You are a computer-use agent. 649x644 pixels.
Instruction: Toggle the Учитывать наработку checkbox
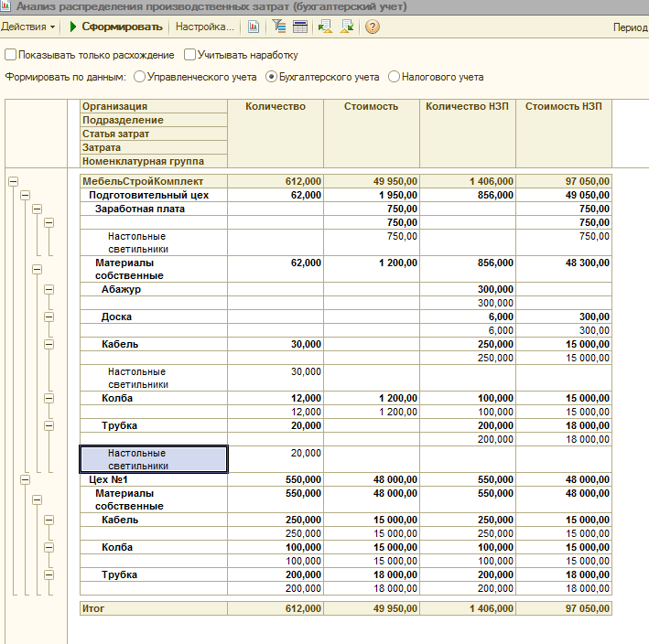pos(189,55)
